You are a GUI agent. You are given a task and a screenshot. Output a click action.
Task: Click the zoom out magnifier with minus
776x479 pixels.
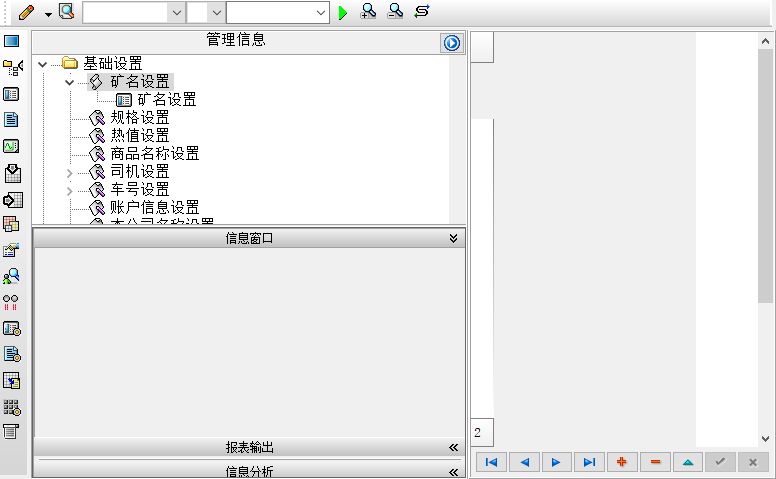pyautogui.click(x=395, y=11)
